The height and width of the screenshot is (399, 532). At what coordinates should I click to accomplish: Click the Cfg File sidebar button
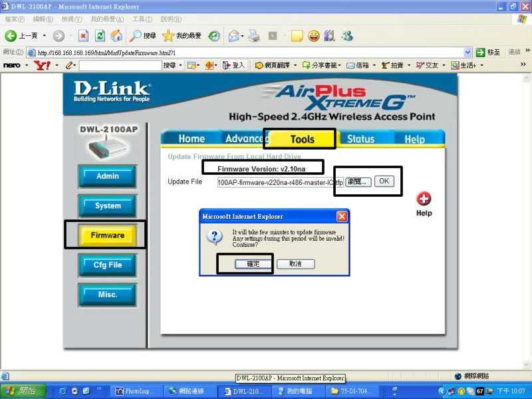click(107, 265)
